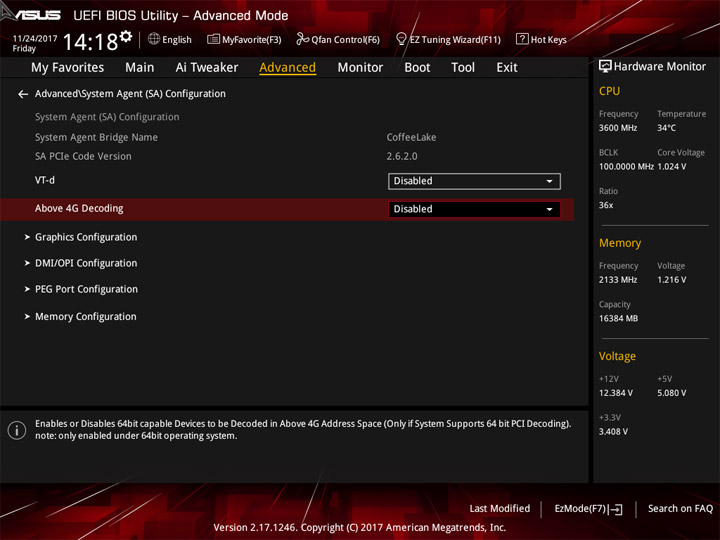Click +3.3V reading 3.408 V

tap(613, 432)
